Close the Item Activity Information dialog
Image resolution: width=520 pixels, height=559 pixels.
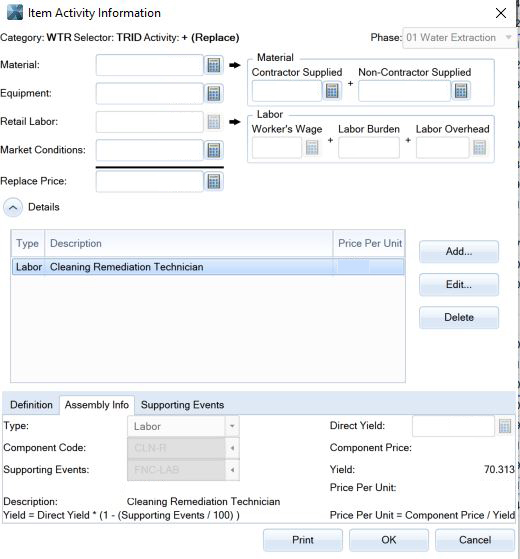coord(501,13)
